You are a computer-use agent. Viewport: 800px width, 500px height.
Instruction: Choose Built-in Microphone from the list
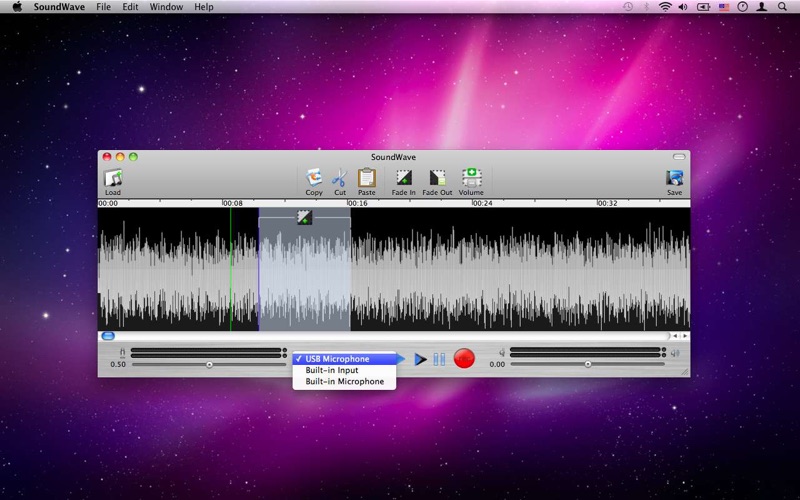pyautogui.click(x=344, y=381)
